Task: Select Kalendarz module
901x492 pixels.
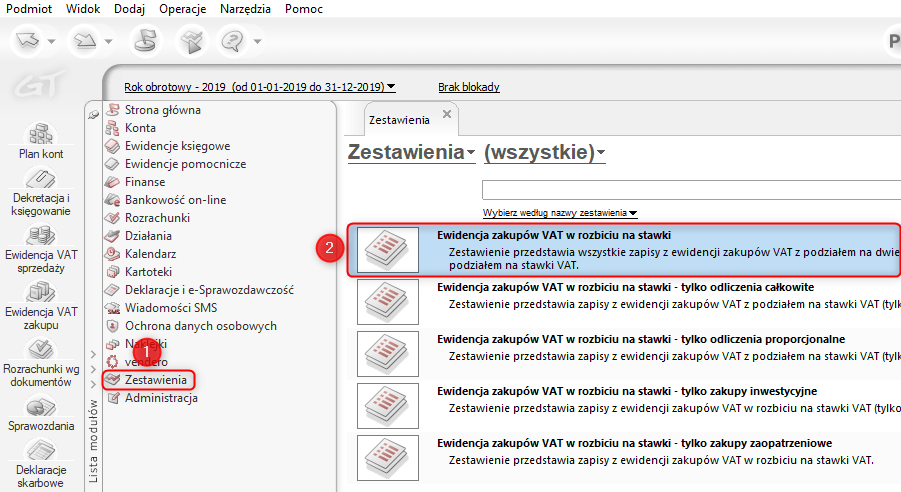Action: pyautogui.click(x=151, y=253)
